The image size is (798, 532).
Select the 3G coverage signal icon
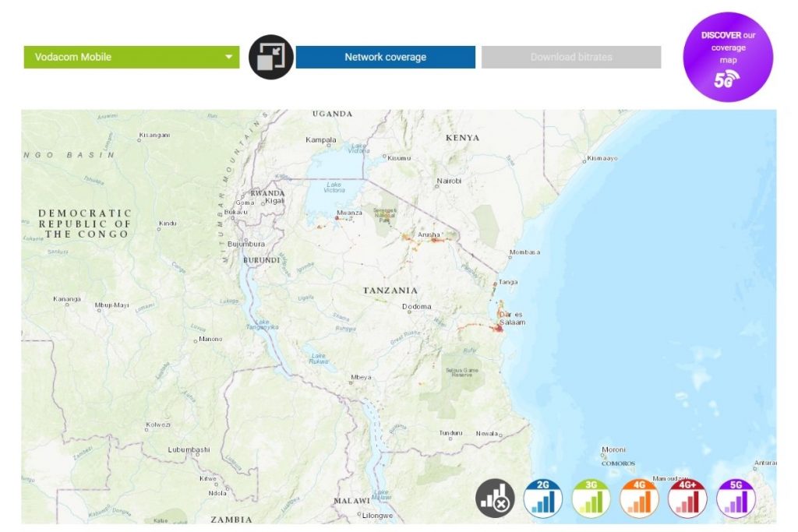pyautogui.click(x=590, y=497)
